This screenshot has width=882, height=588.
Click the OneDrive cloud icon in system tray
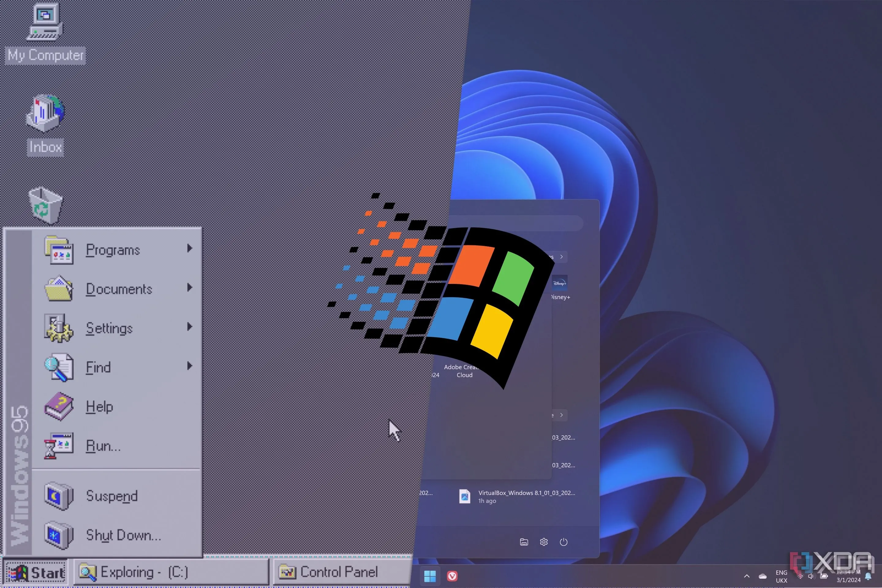[762, 576]
